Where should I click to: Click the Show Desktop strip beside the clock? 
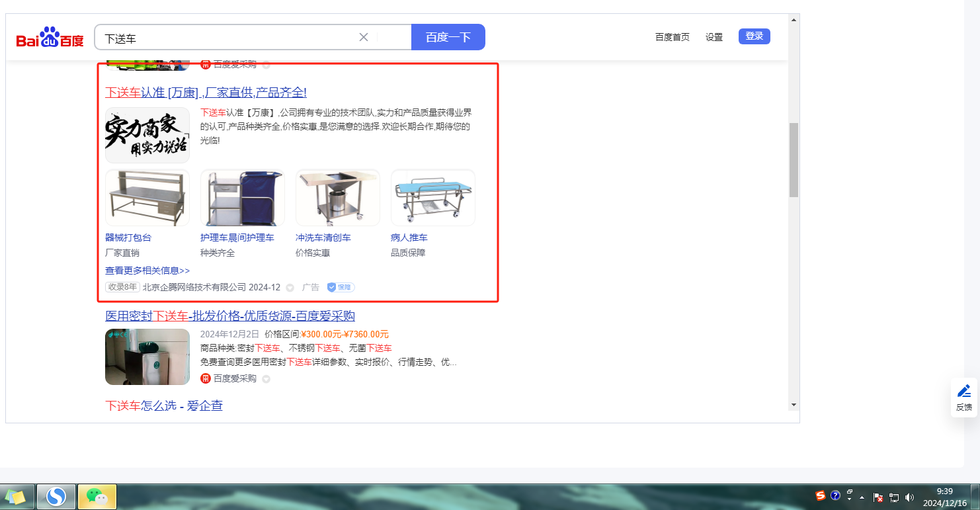click(x=975, y=497)
